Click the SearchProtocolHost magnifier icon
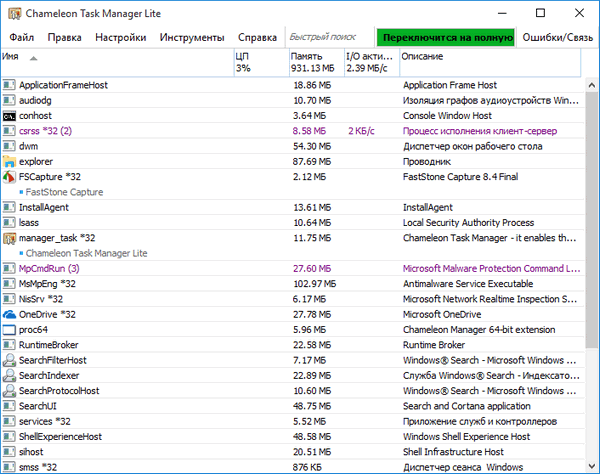Screen dimensions: 600x474 click(9, 391)
